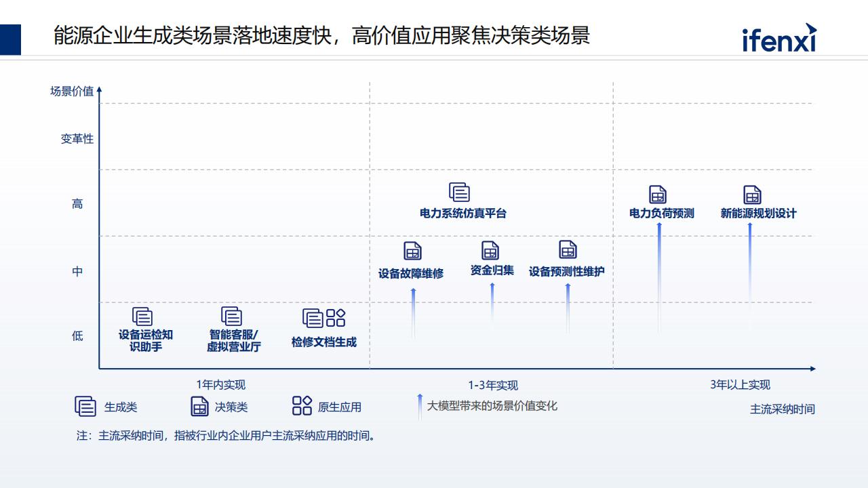Viewport: 868px width, 488px height.
Task: Click the footnote beginning with 注：主流采纳时间
Action: (x=226, y=436)
